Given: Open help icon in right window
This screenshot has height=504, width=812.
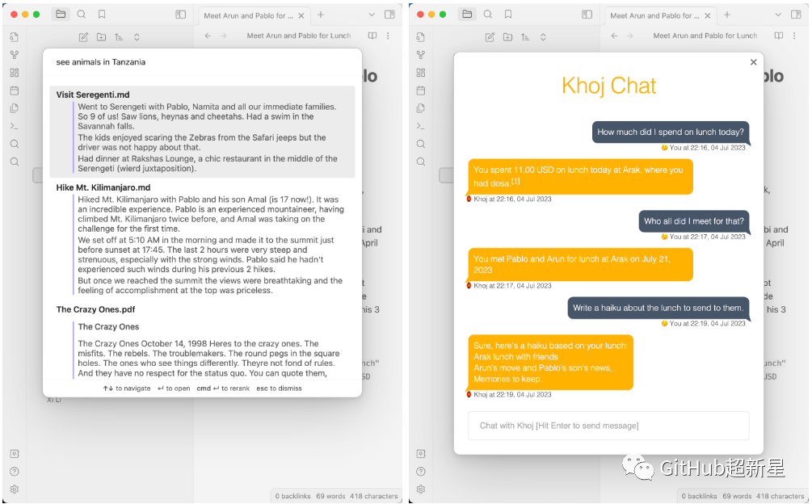Looking at the screenshot, I should click(421, 472).
